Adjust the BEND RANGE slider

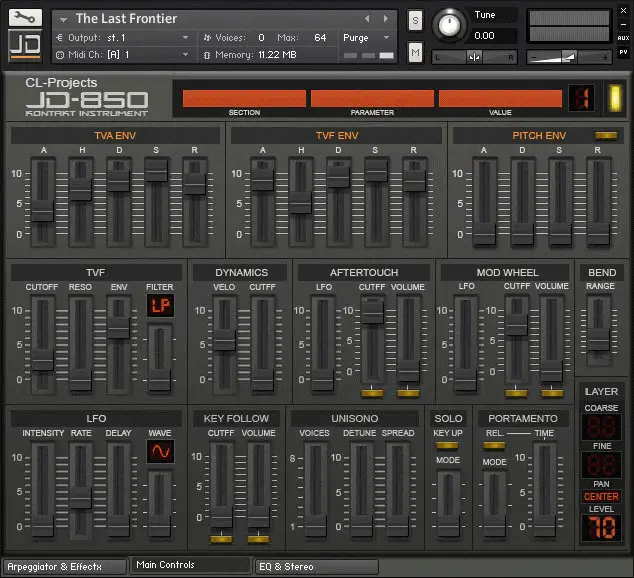click(x=598, y=340)
